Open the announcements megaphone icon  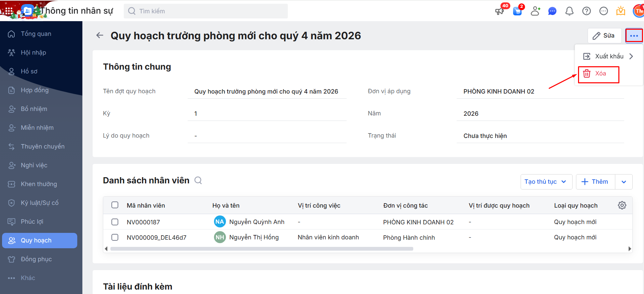[x=499, y=11]
